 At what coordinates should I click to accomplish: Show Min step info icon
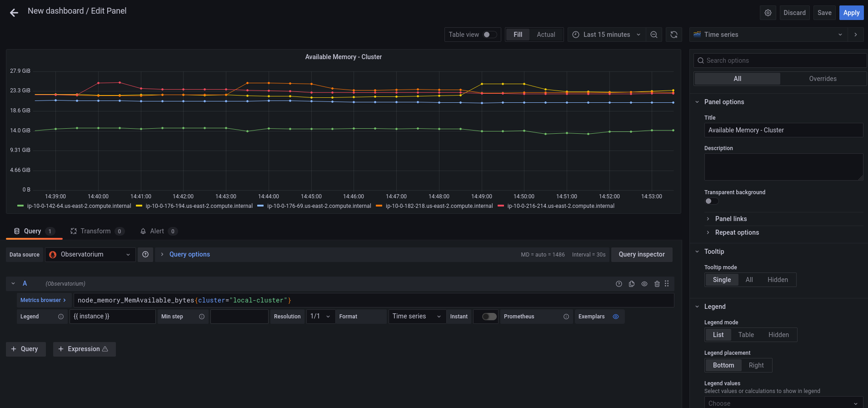tap(202, 317)
